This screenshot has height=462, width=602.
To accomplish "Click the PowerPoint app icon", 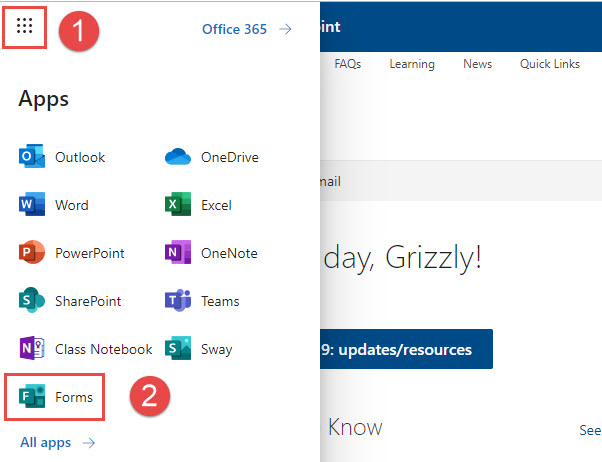I will click(x=32, y=252).
